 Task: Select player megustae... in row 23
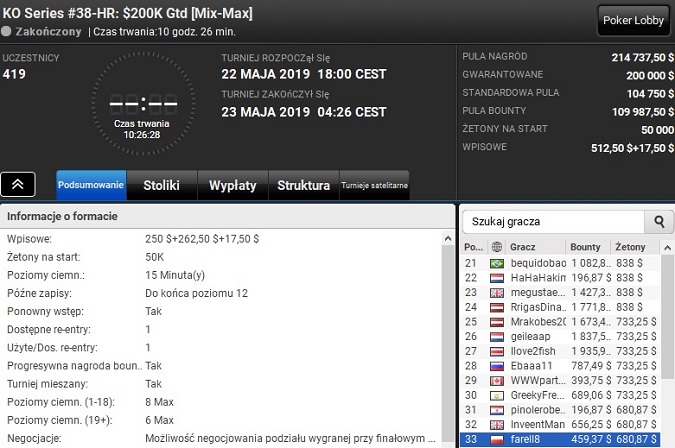coord(560,293)
